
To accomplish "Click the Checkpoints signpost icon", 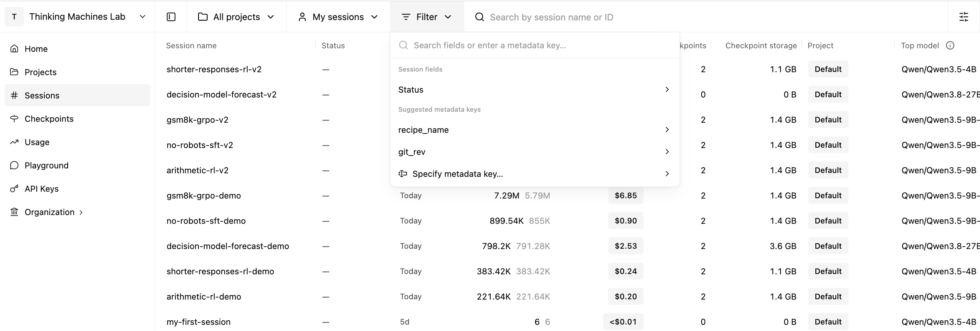I will (x=15, y=119).
